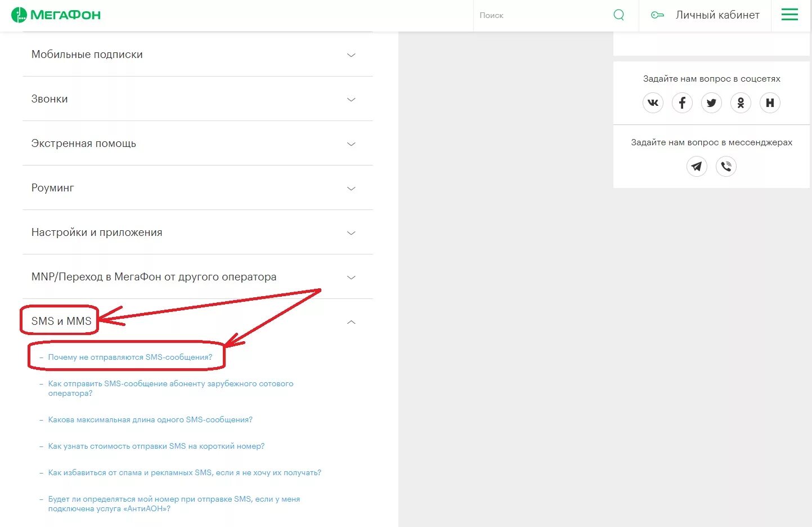Click Задайте нам вопрос в соцсетях text

click(x=712, y=79)
